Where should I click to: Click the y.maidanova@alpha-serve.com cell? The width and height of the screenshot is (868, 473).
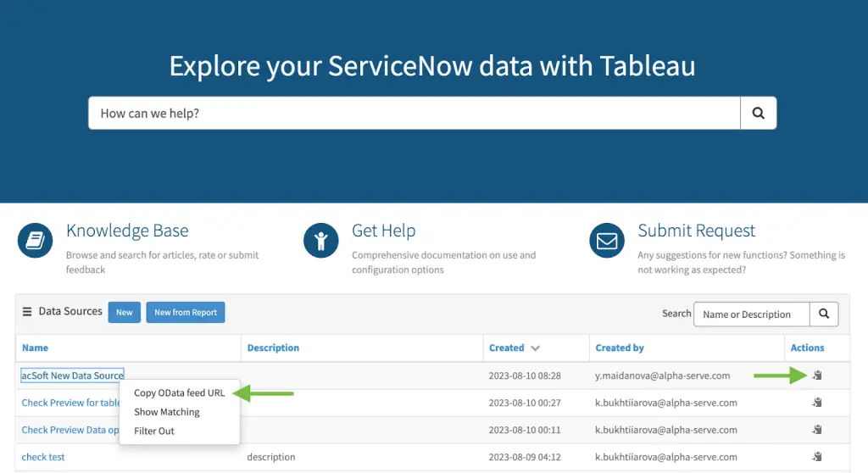pos(663,376)
